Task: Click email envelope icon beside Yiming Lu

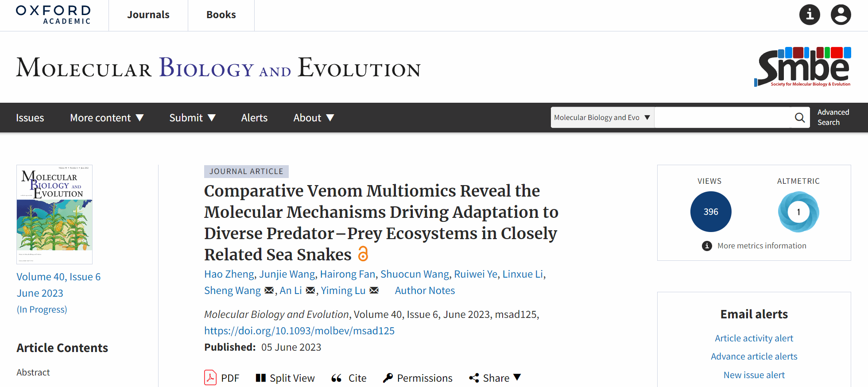Action: point(374,290)
